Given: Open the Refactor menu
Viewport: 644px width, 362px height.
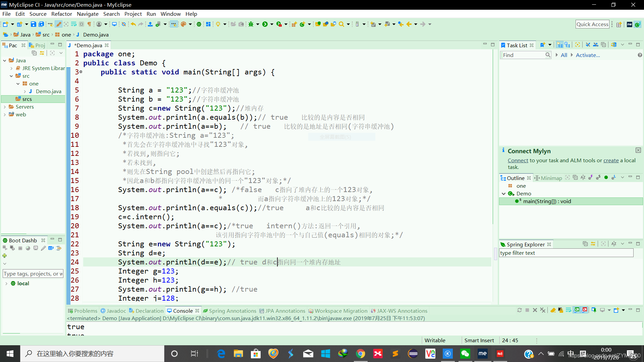Looking at the screenshot, I should pos(62,14).
